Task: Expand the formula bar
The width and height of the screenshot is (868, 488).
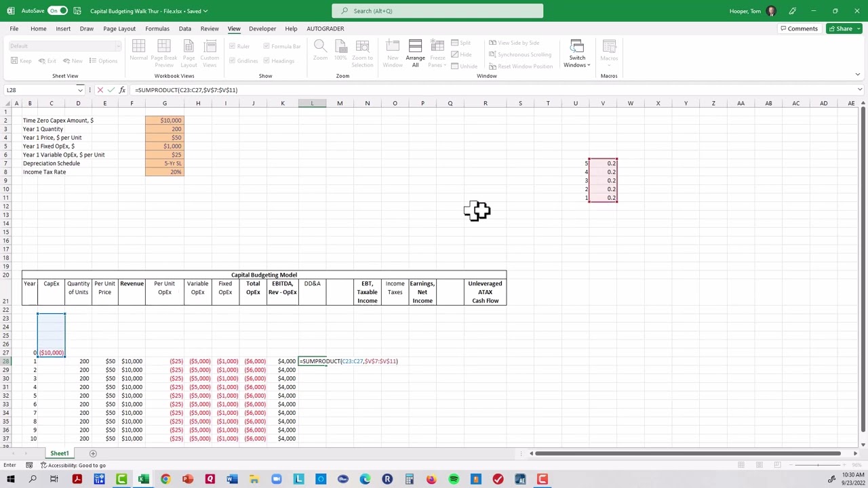Action: 859,90
